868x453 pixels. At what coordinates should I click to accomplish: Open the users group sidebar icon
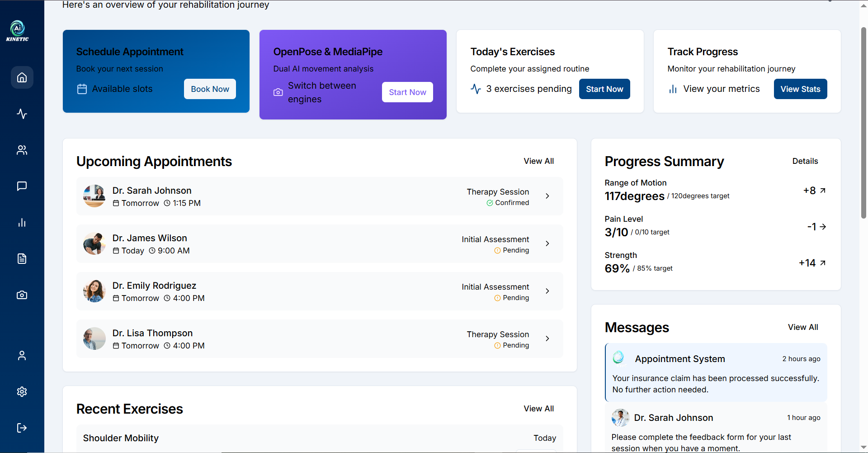[22, 150]
